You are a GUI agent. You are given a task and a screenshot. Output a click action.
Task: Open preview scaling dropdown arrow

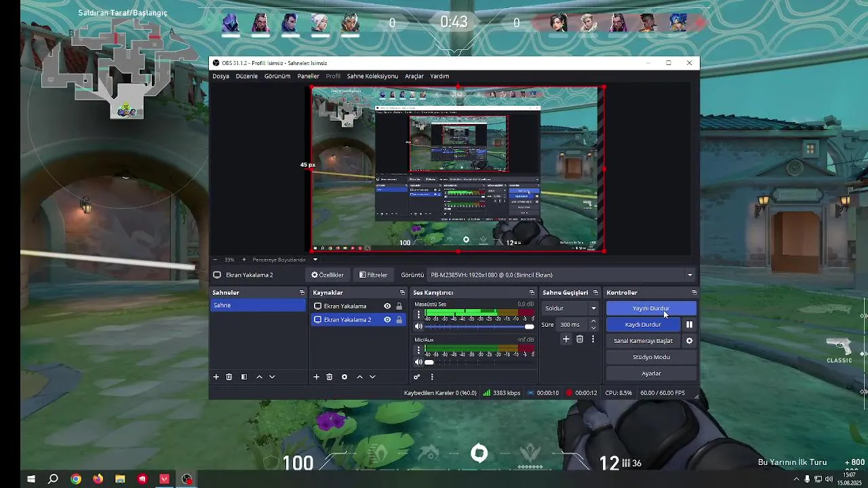(x=315, y=260)
